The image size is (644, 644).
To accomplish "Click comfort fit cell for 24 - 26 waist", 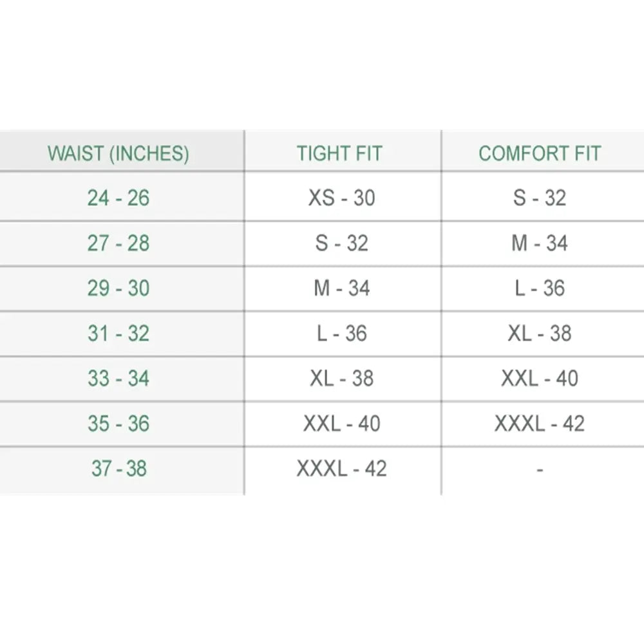I will coord(540,198).
